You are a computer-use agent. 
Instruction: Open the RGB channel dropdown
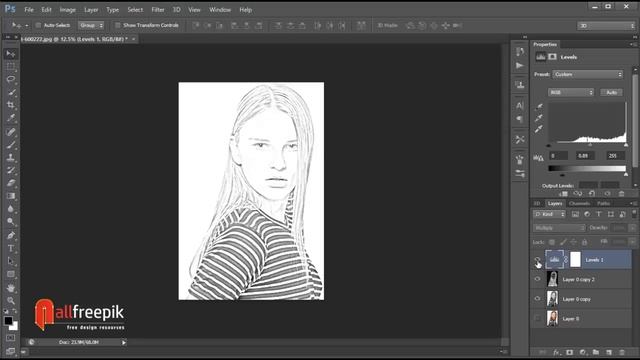click(571, 93)
